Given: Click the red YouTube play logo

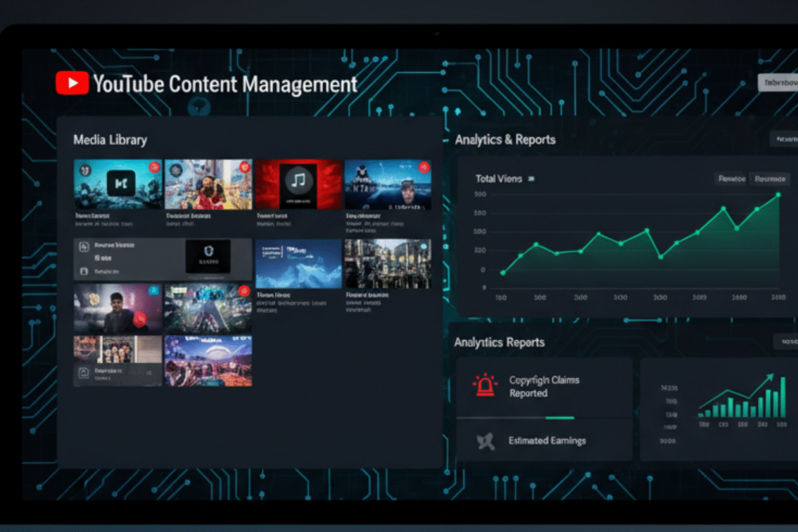Looking at the screenshot, I should (72, 83).
